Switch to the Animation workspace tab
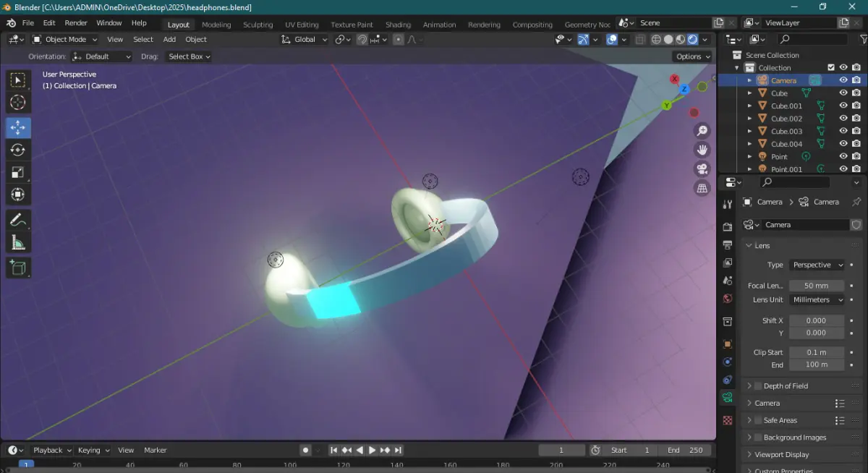 [x=440, y=25]
